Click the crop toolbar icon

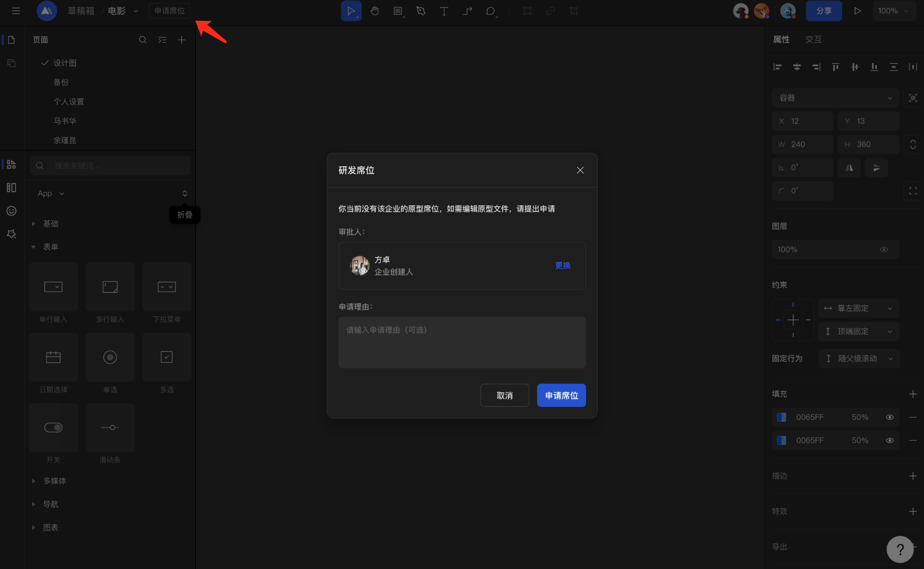[574, 11]
